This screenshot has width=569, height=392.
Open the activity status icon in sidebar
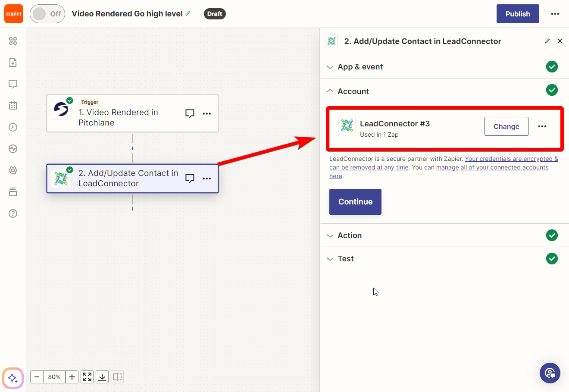click(x=13, y=149)
